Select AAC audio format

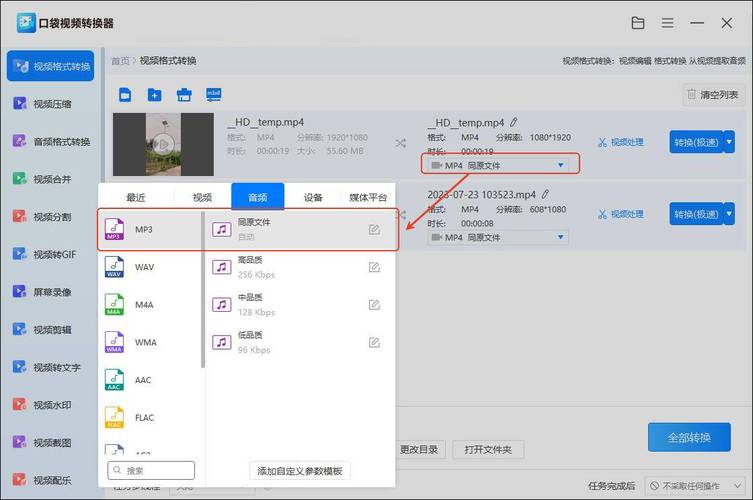(x=150, y=380)
